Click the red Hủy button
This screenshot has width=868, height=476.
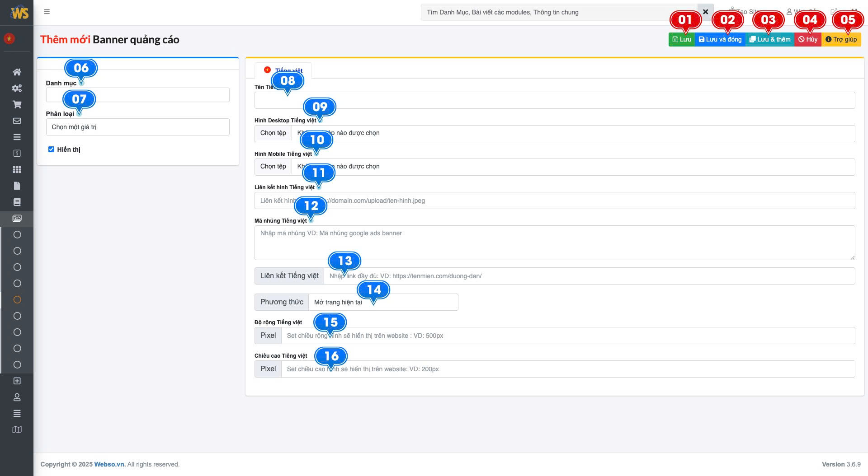point(807,39)
